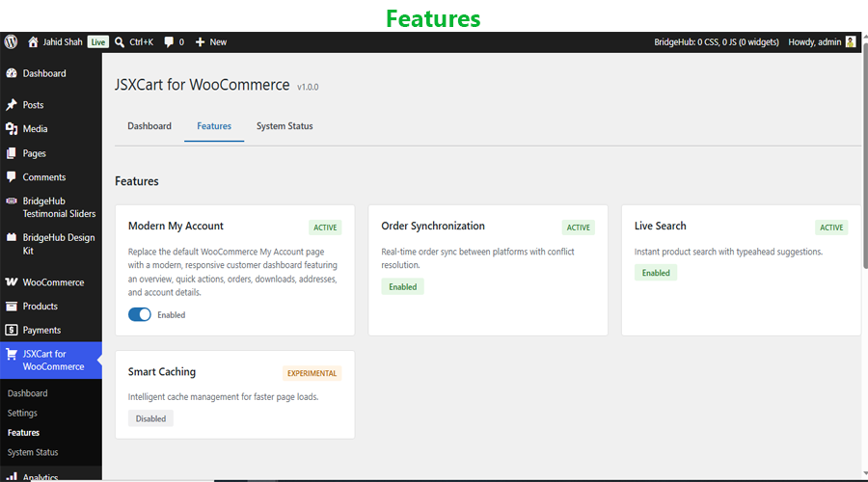Click the Pages icon in sidebar
Image resolution: width=868 pixels, height=482 pixels.
(x=11, y=153)
